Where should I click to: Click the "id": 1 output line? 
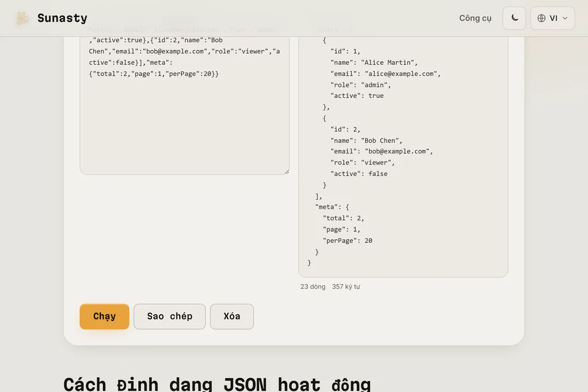click(345, 51)
